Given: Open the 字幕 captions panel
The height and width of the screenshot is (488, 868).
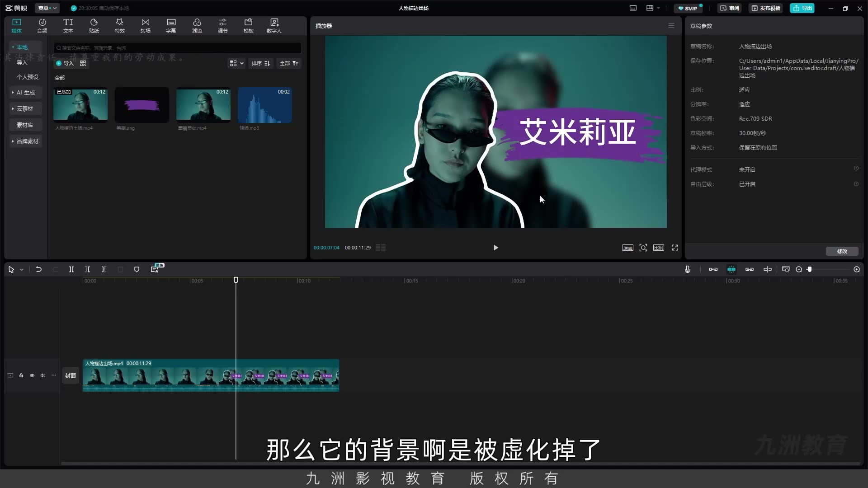Looking at the screenshot, I should (x=171, y=26).
